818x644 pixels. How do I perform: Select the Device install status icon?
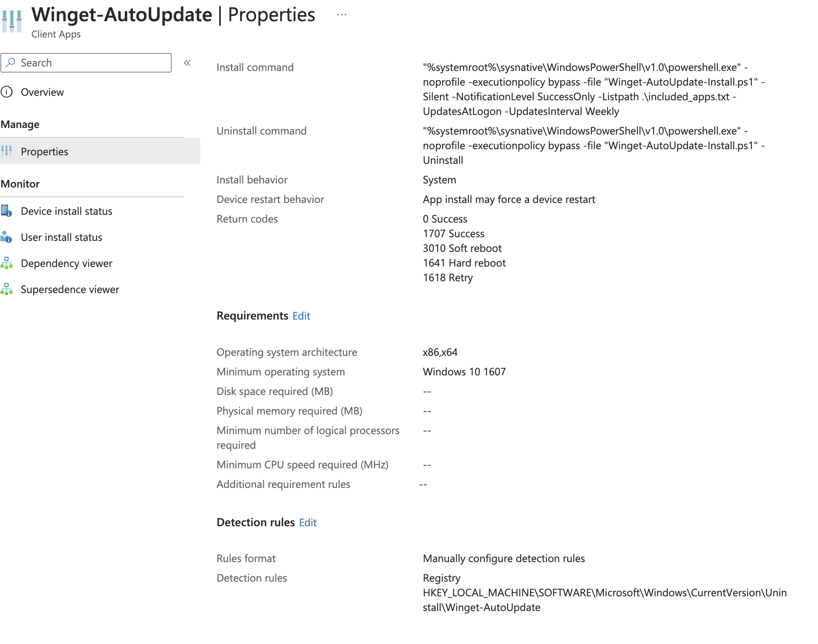[x=7, y=211]
